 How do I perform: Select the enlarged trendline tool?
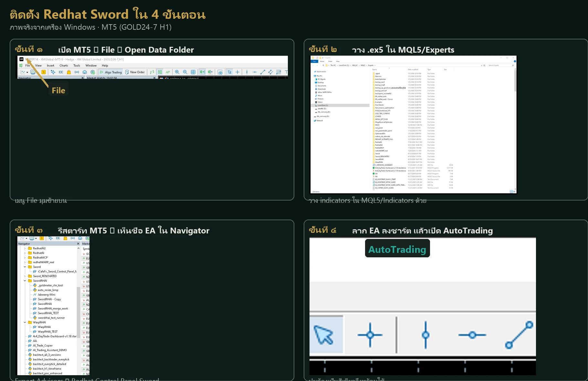[x=519, y=335]
